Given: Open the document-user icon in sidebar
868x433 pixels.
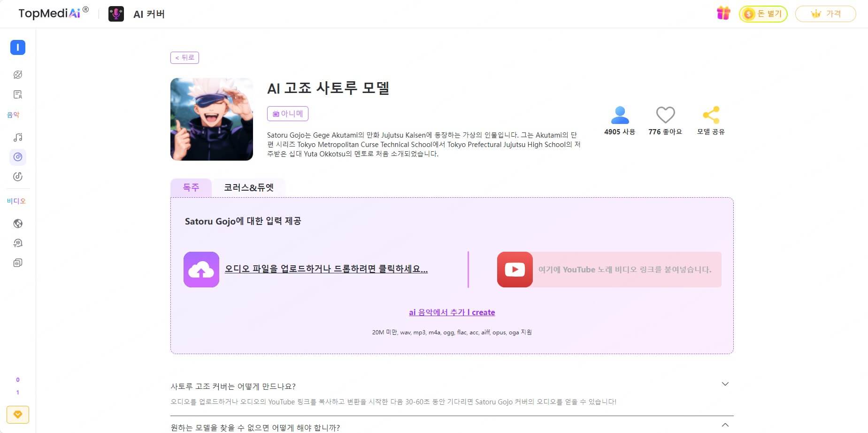Looking at the screenshot, I should coord(18,94).
